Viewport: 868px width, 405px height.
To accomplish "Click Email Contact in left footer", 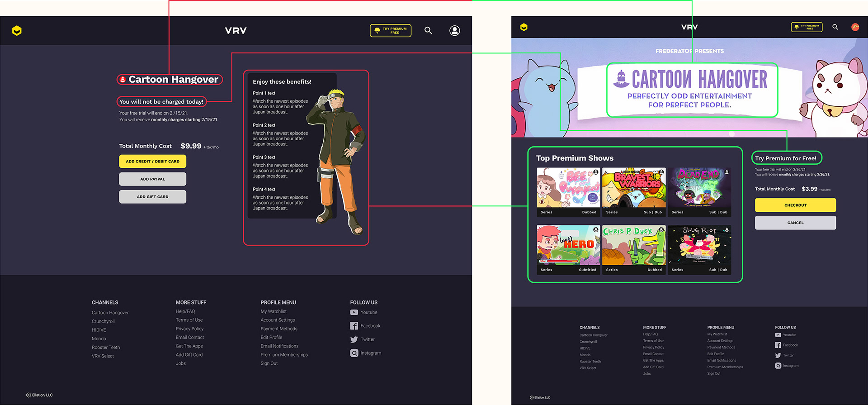I will 190,337.
